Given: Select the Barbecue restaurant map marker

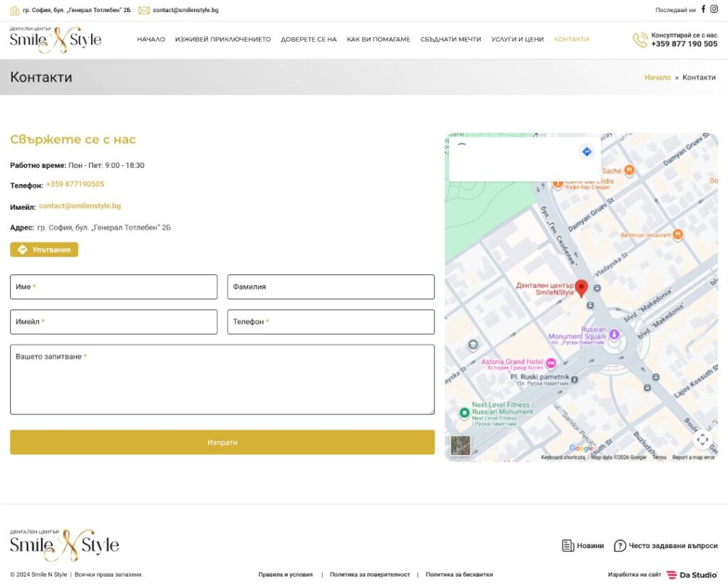Looking at the screenshot, I should coord(678,235).
